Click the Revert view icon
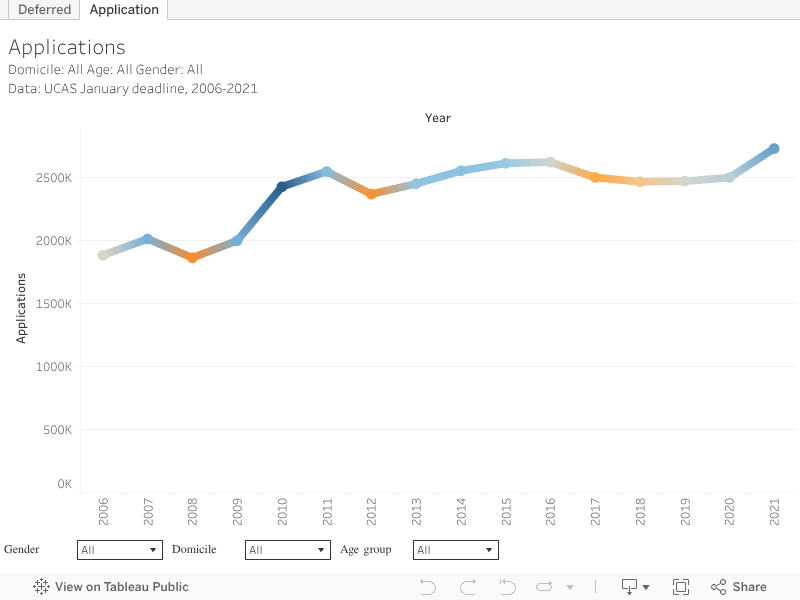This screenshot has width=800, height=600. click(x=507, y=587)
